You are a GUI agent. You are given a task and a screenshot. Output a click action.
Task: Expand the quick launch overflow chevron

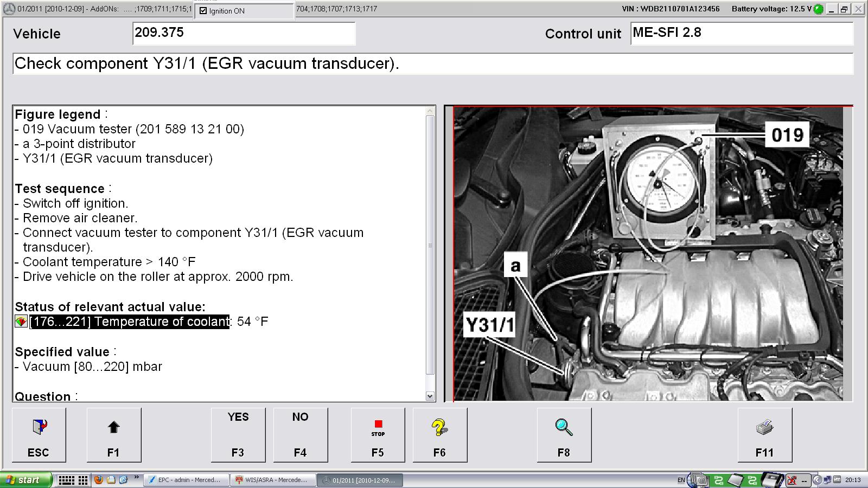tap(136, 478)
